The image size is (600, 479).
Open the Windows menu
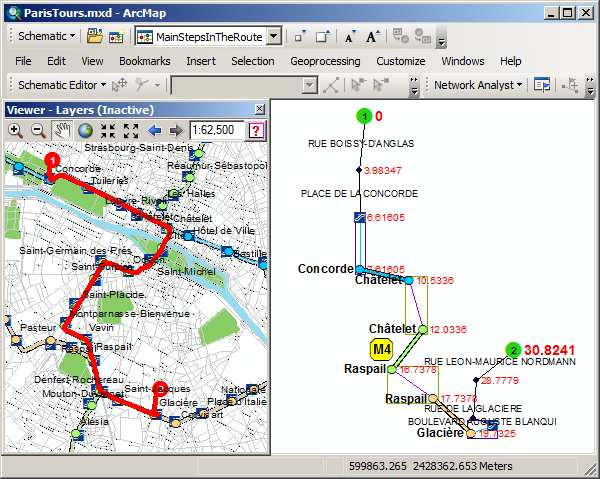click(x=463, y=61)
